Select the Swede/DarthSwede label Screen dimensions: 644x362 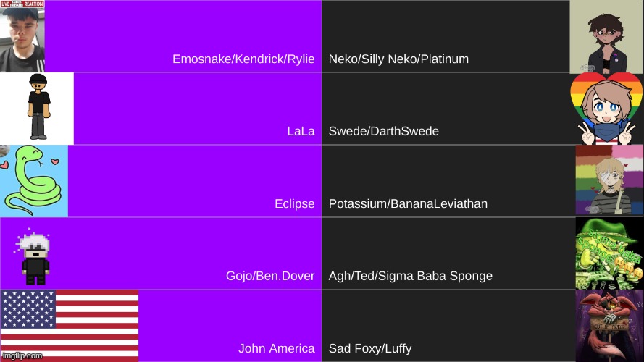click(384, 131)
